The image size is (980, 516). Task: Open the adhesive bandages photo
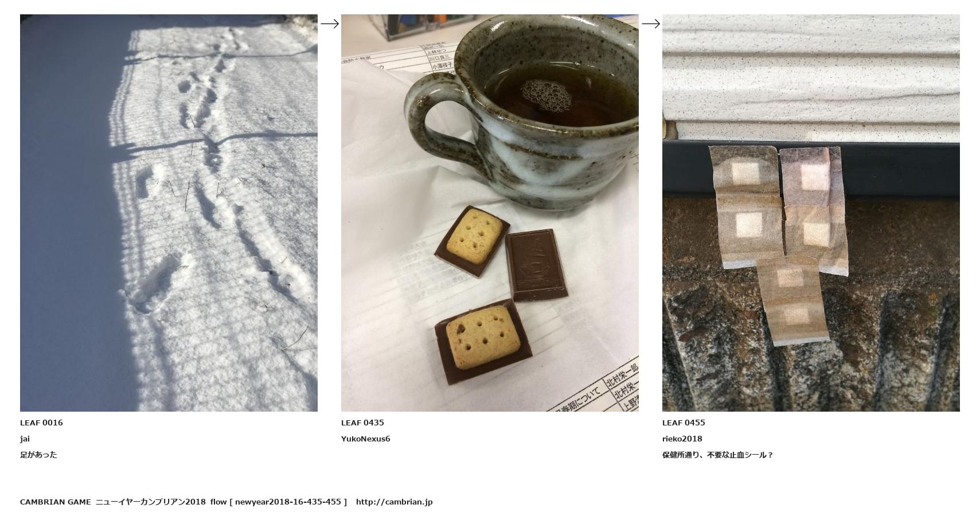(x=811, y=213)
